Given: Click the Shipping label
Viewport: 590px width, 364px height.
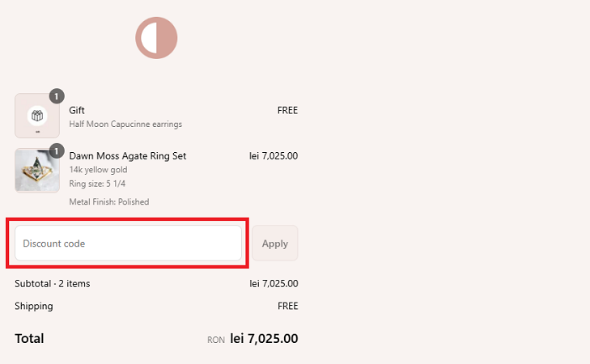Looking at the screenshot, I should (x=34, y=307).
